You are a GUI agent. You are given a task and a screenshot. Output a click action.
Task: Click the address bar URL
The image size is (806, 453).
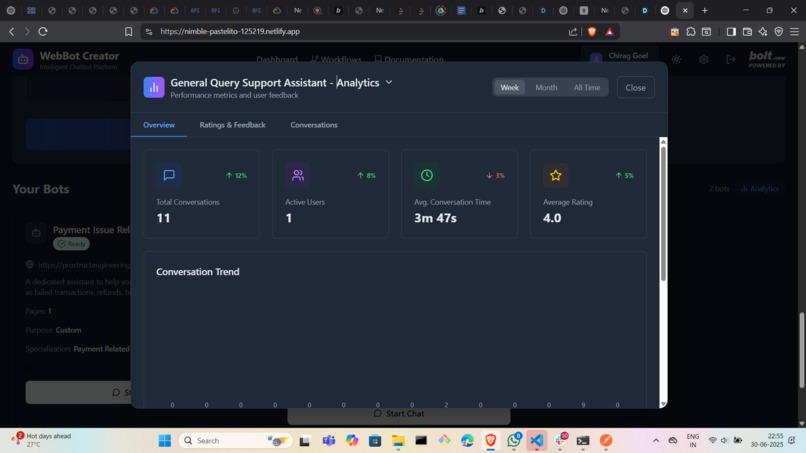(x=230, y=31)
